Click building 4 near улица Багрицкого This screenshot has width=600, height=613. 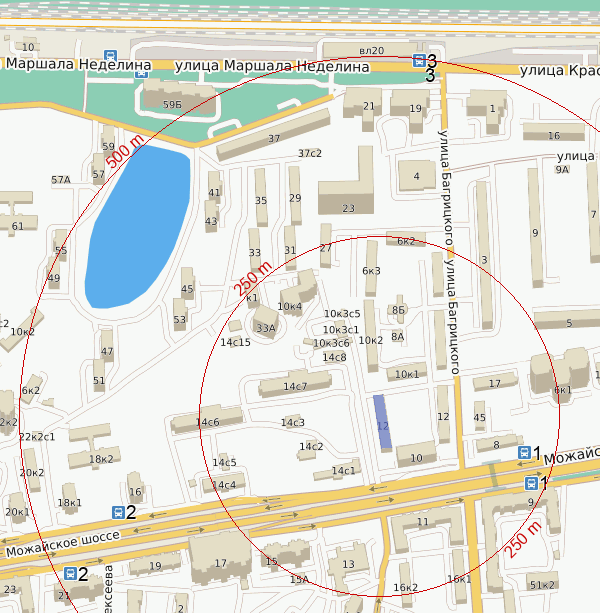(x=417, y=177)
